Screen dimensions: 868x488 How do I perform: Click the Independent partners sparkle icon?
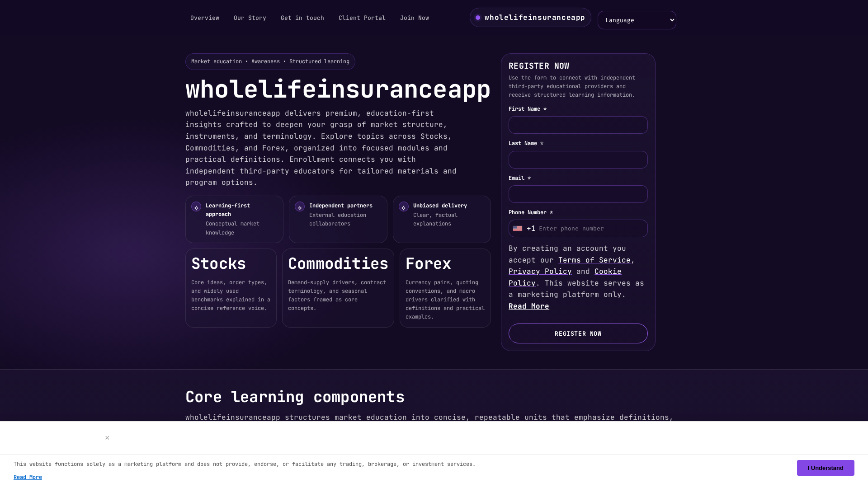pyautogui.click(x=300, y=207)
